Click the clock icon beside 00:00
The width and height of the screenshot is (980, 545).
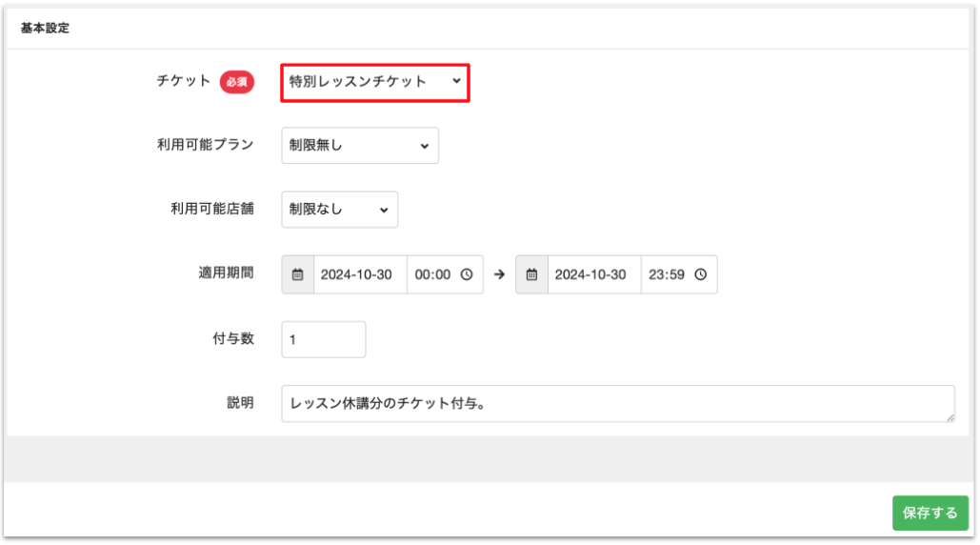click(467, 274)
